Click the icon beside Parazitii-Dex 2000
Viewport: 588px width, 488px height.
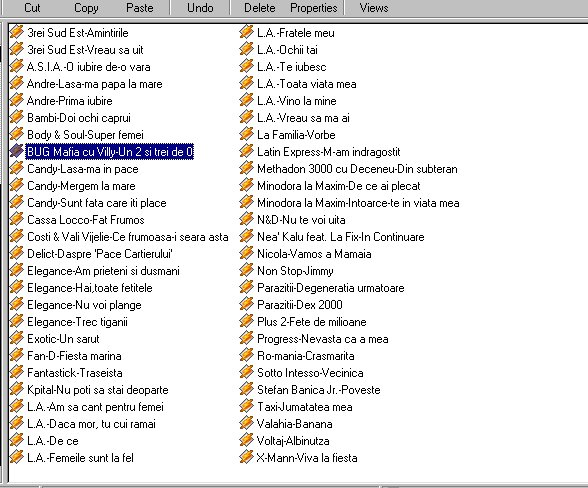tap(246, 304)
